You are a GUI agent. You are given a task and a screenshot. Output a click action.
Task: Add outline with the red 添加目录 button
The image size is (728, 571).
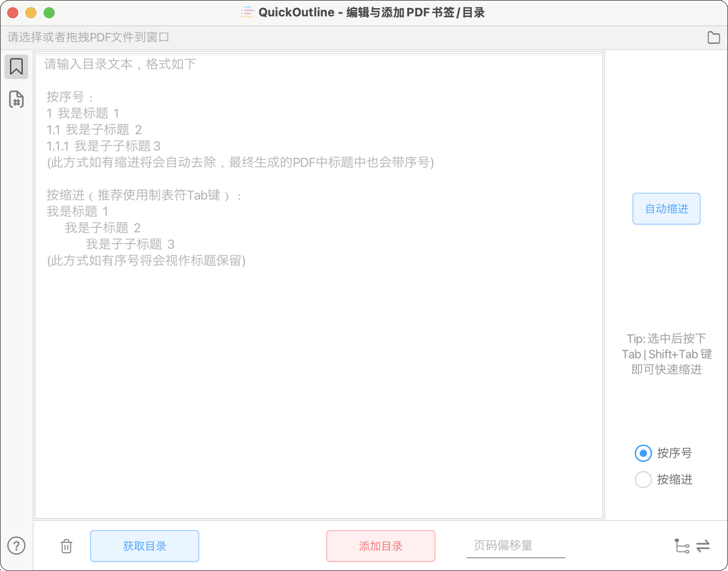coord(381,546)
